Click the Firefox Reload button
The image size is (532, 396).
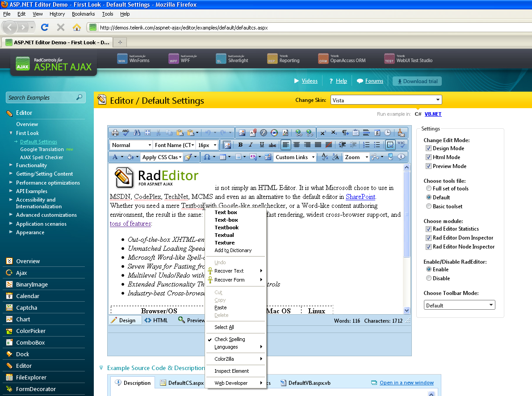click(x=45, y=27)
